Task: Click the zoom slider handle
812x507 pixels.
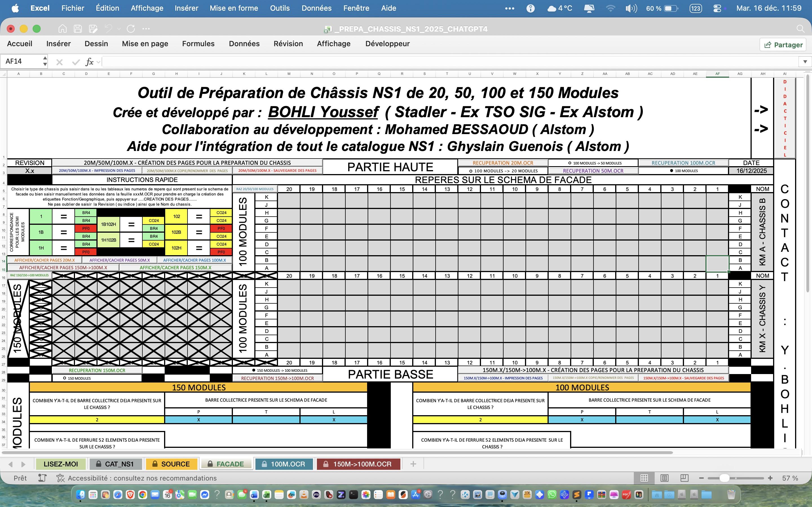Action: (x=724, y=478)
